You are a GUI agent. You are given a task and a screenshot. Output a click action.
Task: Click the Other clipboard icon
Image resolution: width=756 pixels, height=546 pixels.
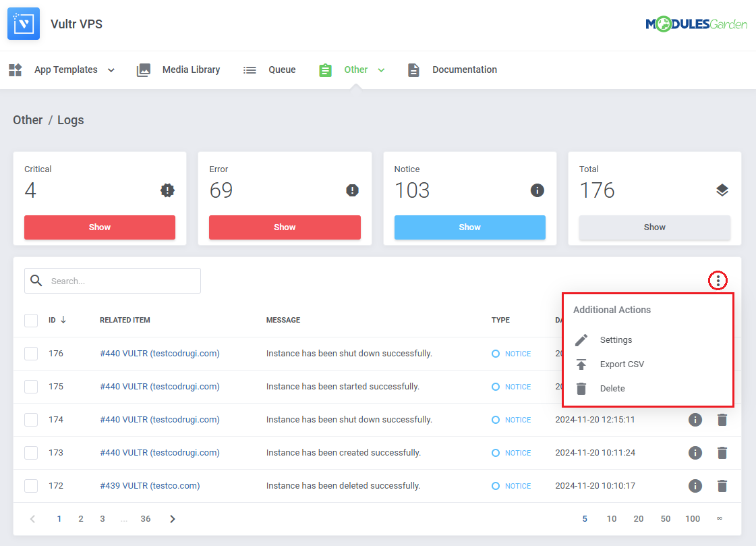pos(326,70)
